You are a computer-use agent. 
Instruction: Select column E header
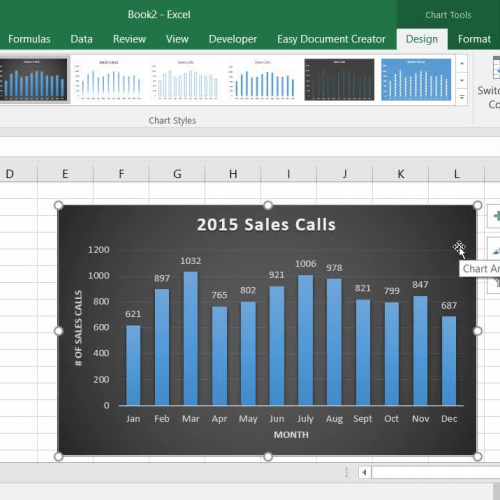tap(65, 174)
